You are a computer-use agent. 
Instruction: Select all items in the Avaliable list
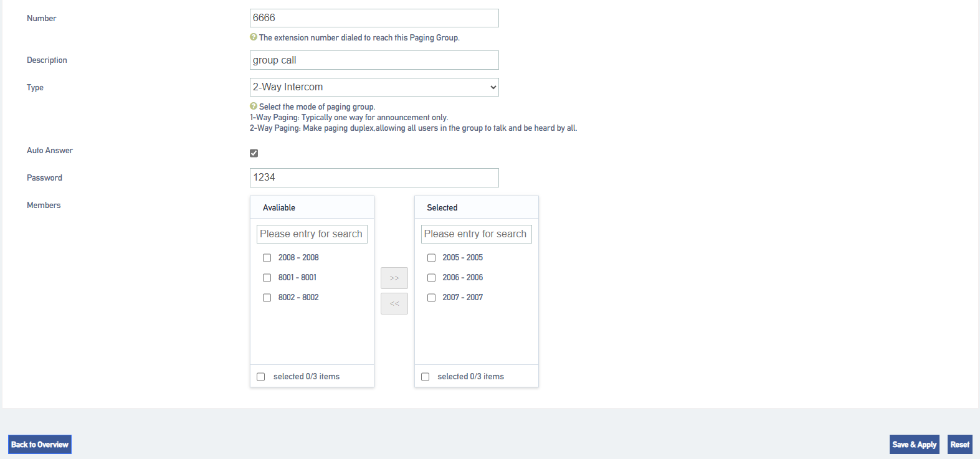(x=260, y=377)
